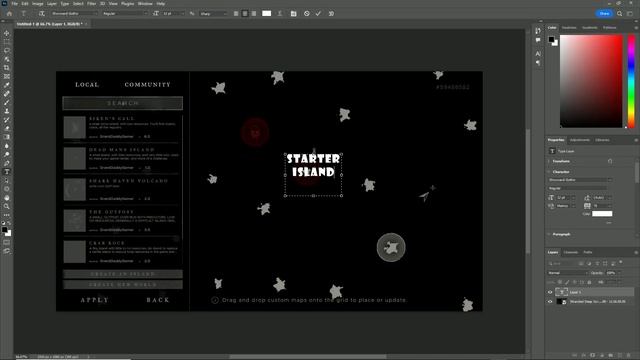The height and width of the screenshot is (360, 640).
Task: Toggle lock image pixels brush icon
Action: coord(567,282)
